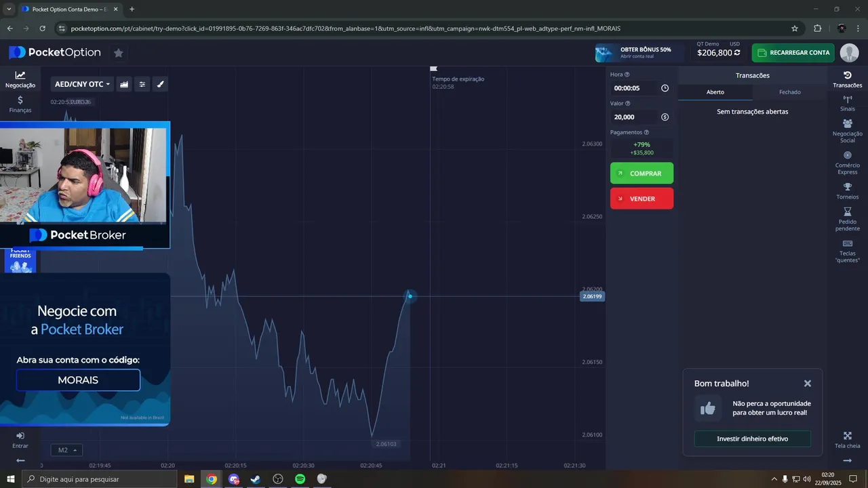This screenshot has width=868, height=488.
Task: Open Comércio Express panel
Action: click(847, 163)
